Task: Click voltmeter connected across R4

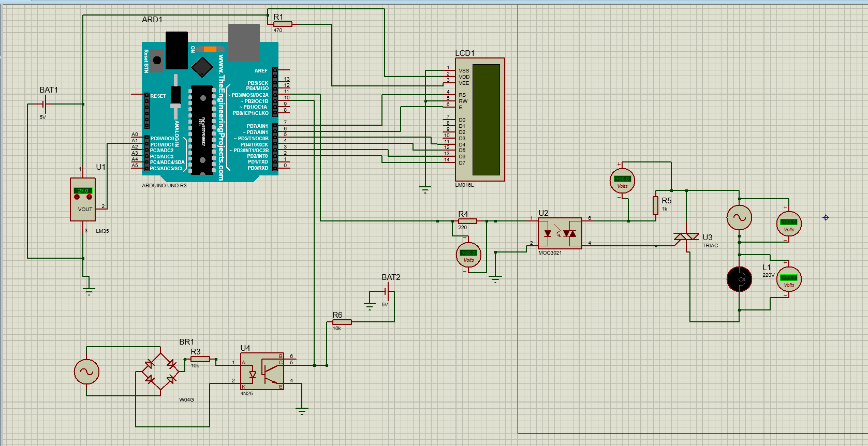Action: pyautogui.click(x=469, y=255)
